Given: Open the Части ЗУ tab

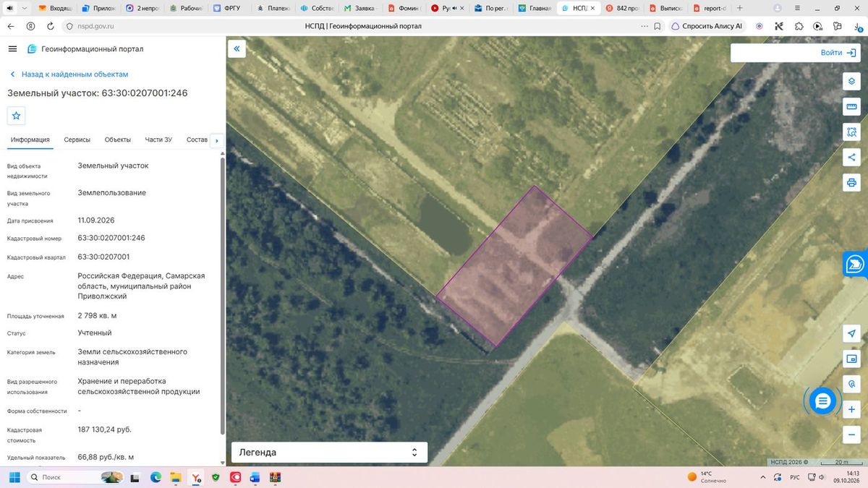Looking at the screenshot, I should (158, 140).
